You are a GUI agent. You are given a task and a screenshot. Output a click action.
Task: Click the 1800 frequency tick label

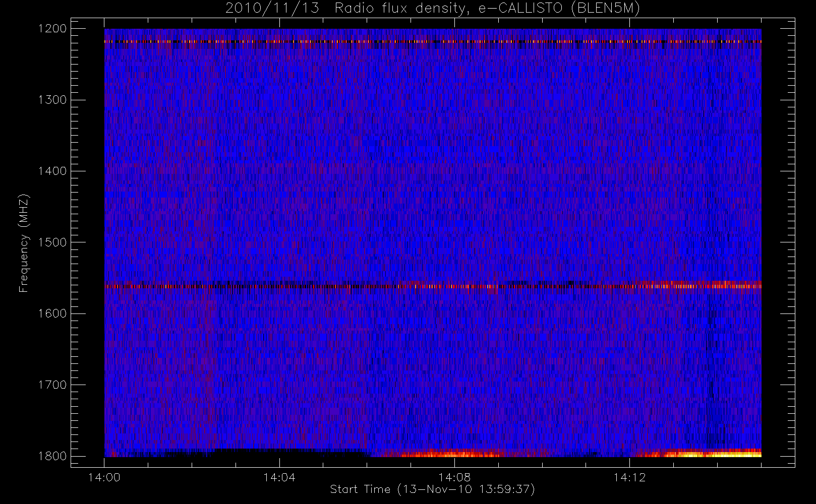[52, 456]
